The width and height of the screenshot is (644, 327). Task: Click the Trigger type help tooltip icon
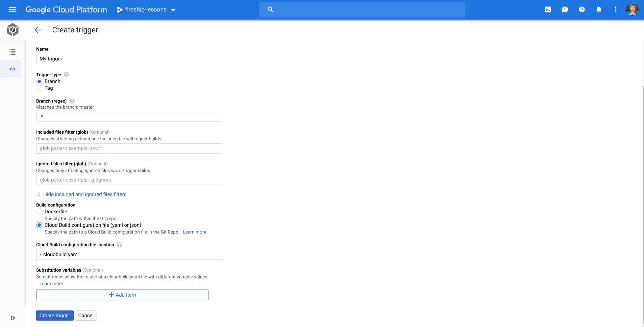(66, 75)
